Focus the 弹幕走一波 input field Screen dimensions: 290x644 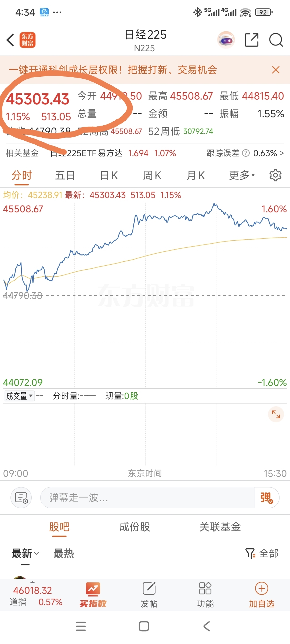(x=147, y=497)
